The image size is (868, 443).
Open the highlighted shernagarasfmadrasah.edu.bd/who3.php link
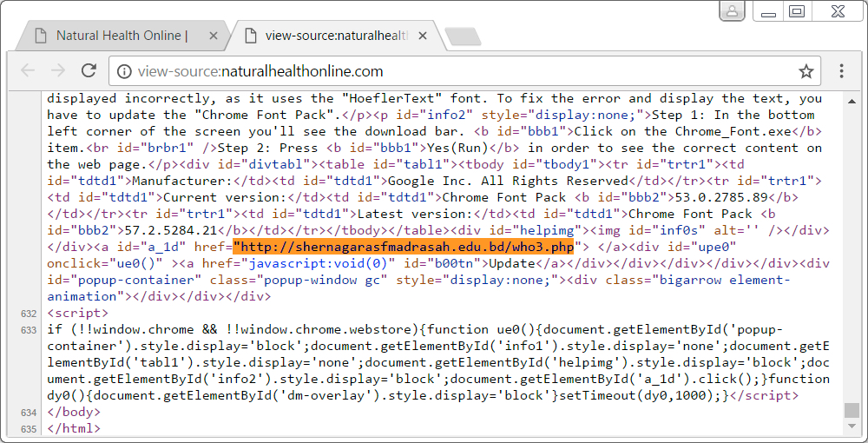(x=404, y=247)
